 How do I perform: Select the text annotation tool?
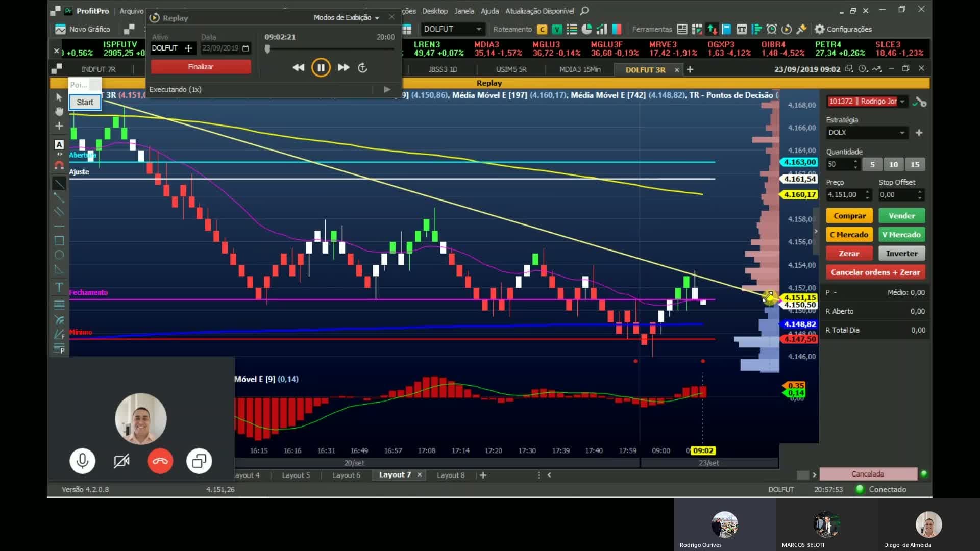pos(59,287)
